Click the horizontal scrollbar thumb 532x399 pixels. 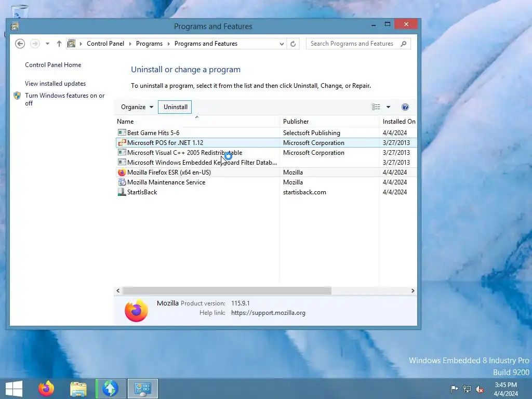pyautogui.click(x=227, y=291)
